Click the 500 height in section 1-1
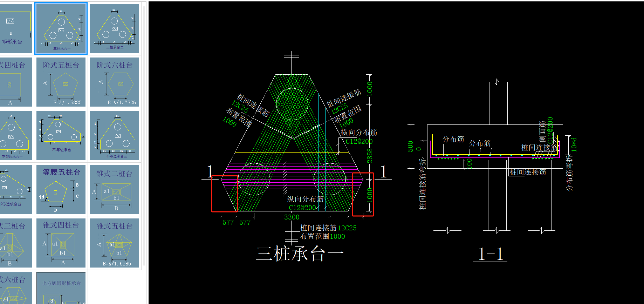The width and height of the screenshot is (644, 304). [x=410, y=146]
